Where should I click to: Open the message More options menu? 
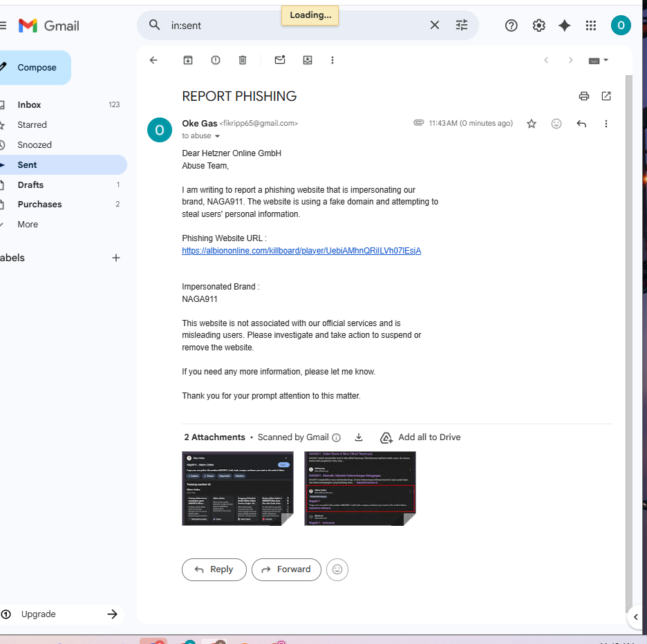coord(606,124)
